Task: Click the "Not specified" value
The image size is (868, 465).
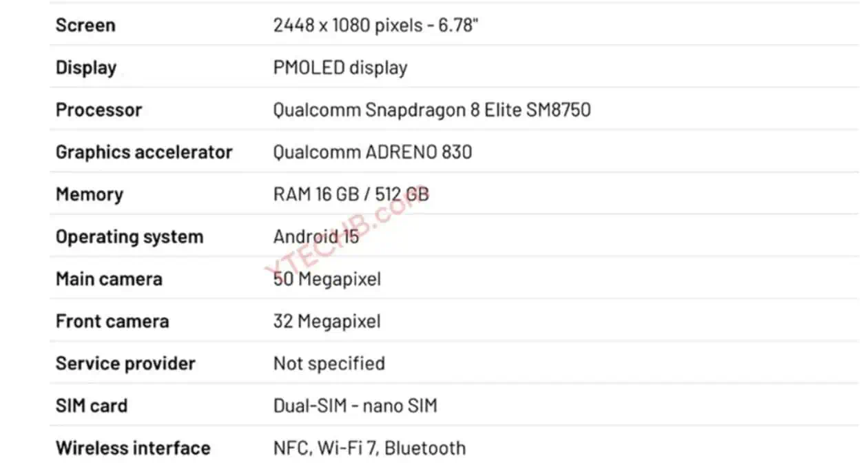Action: tap(329, 363)
